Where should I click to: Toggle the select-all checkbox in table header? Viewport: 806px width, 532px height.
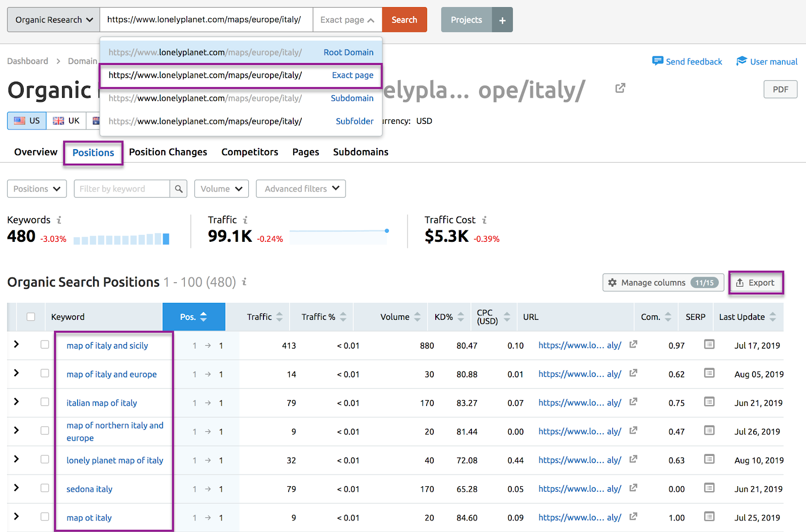tap(31, 317)
